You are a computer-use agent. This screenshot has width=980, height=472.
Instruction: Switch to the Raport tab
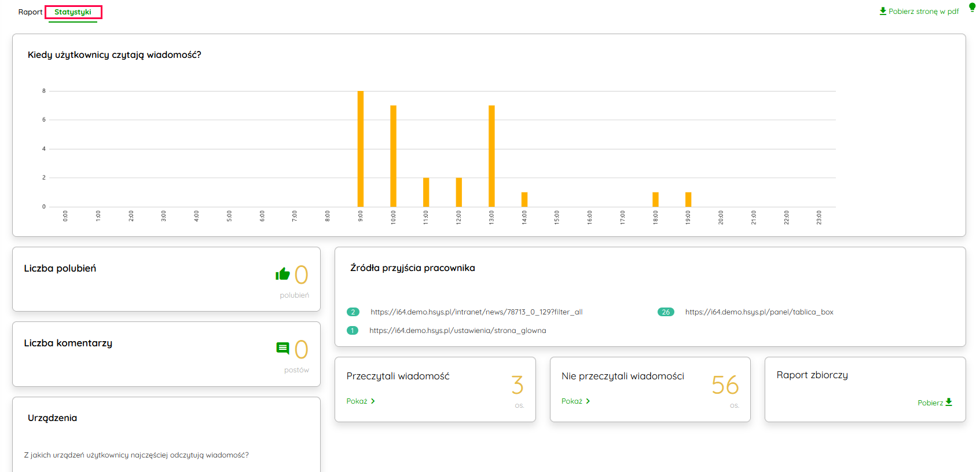tap(30, 12)
